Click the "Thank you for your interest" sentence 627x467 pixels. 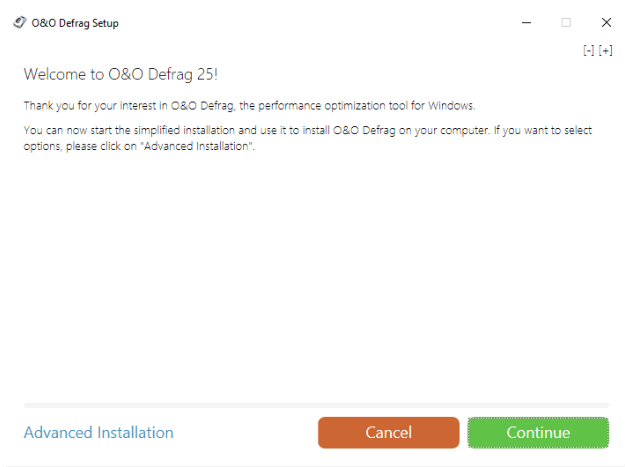point(249,106)
